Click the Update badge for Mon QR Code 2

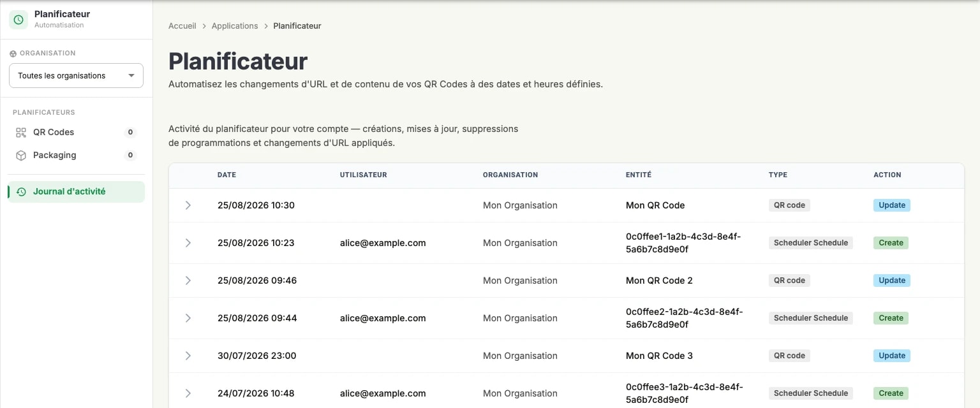892,280
